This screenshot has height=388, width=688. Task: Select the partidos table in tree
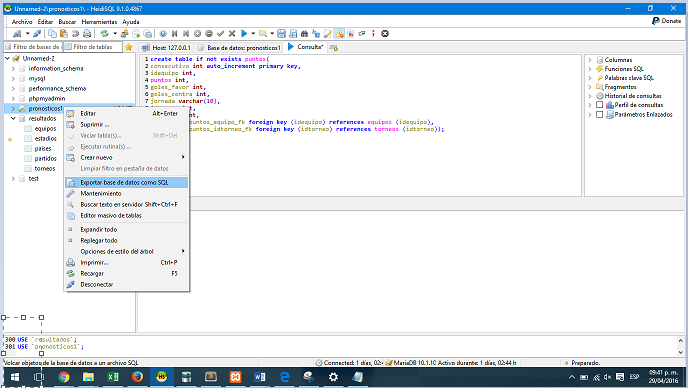pos(46,158)
